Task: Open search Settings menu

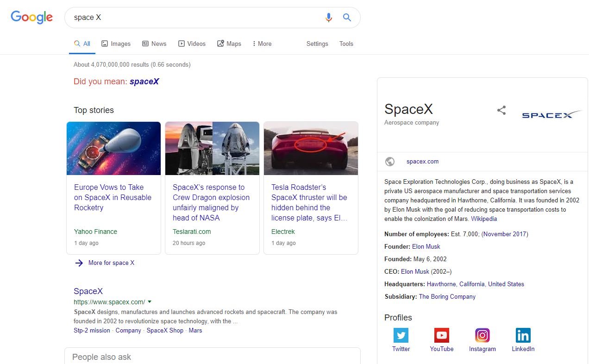Action: coord(317,44)
